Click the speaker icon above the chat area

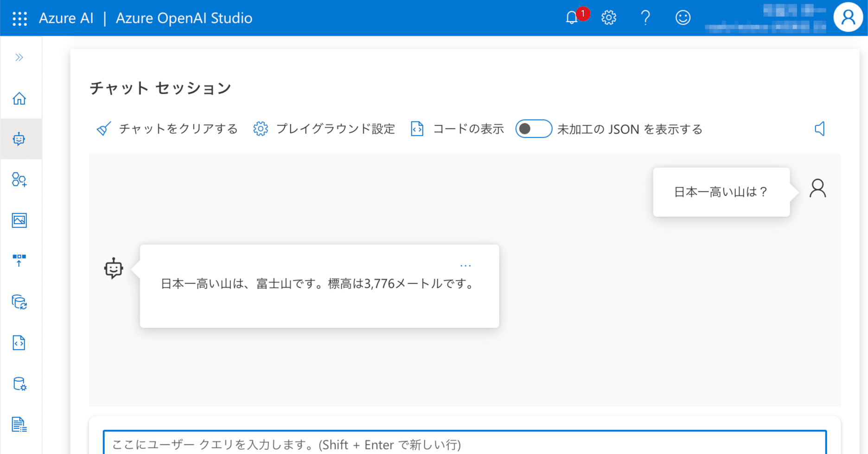(820, 129)
